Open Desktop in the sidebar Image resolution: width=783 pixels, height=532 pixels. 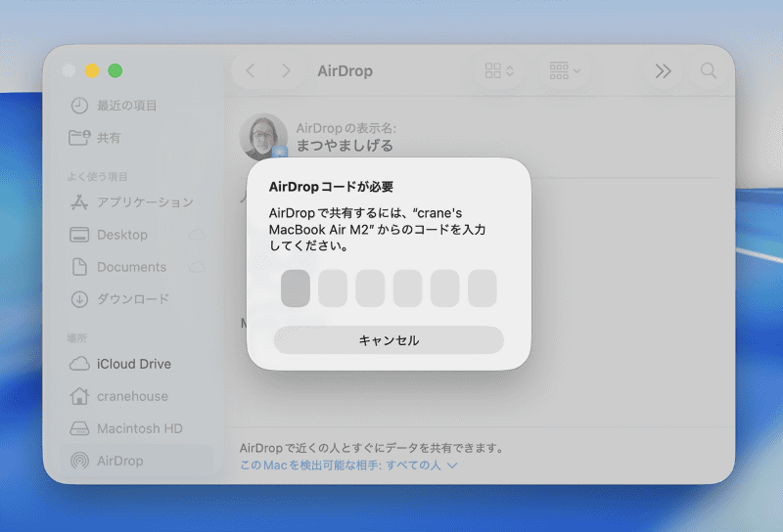[139, 235]
